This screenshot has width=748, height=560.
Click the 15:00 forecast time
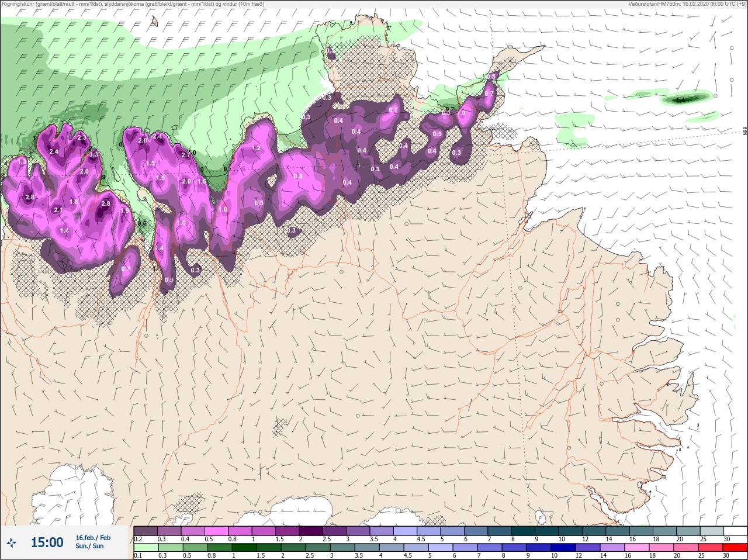tap(47, 542)
